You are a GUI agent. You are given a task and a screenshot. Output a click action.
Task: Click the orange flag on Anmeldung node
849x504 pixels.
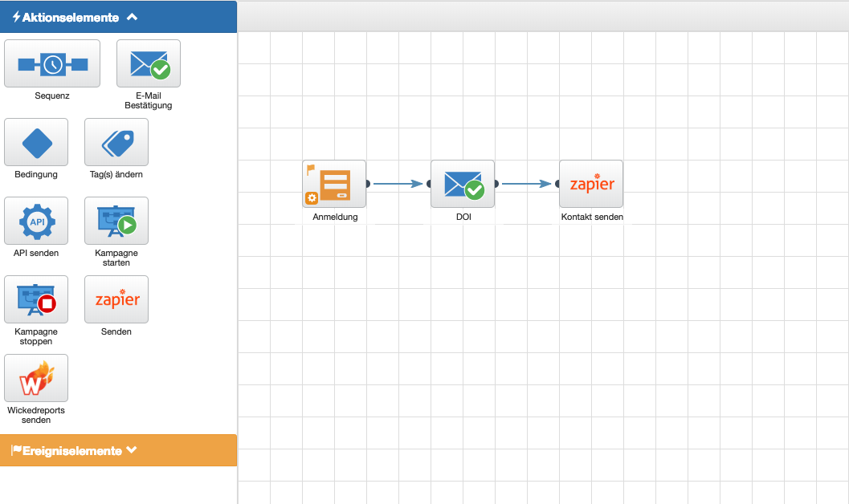311,169
